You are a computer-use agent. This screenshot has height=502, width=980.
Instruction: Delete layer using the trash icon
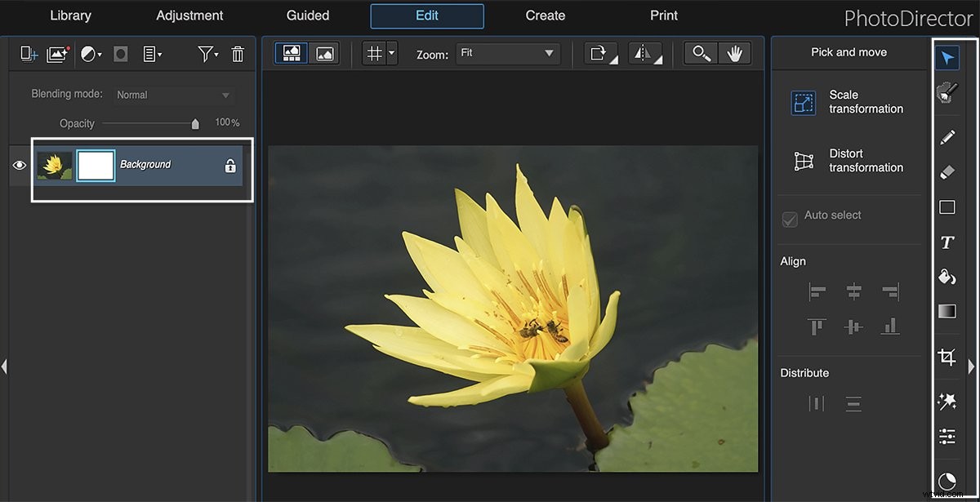237,53
